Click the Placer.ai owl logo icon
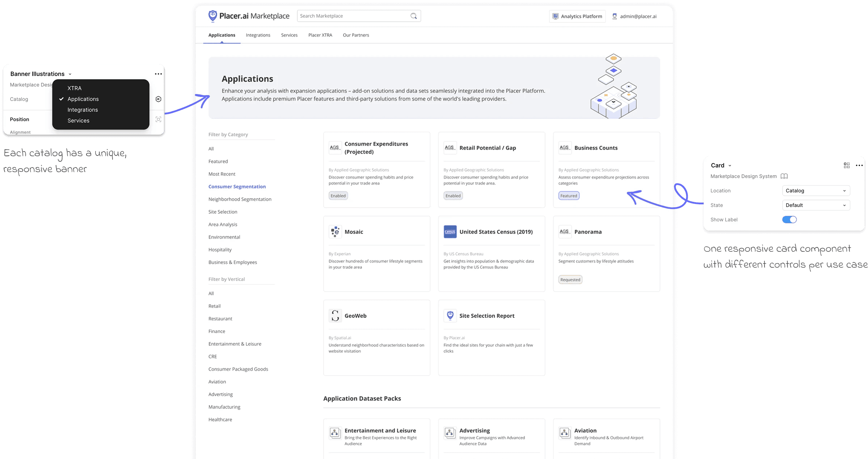 (212, 16)
